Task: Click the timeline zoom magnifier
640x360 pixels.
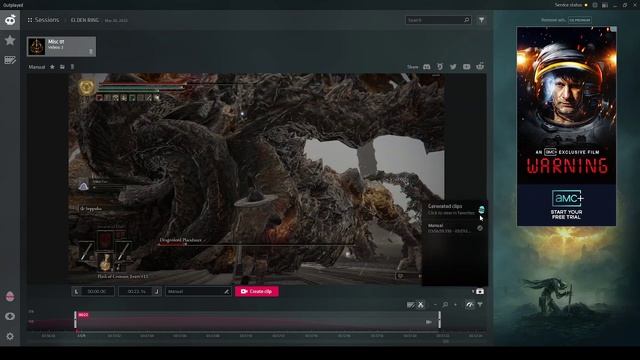Action: click(445, 304)
